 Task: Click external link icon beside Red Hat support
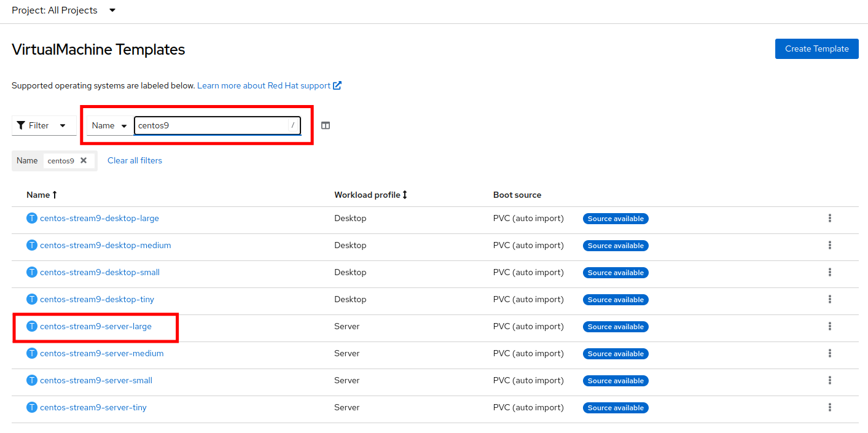337,85
